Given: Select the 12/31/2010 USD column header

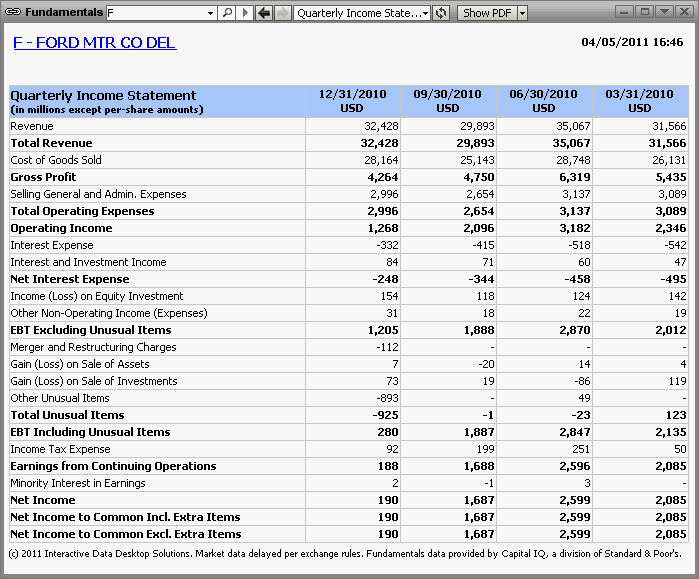Looking at the screenshot, I should click(353, 101).
